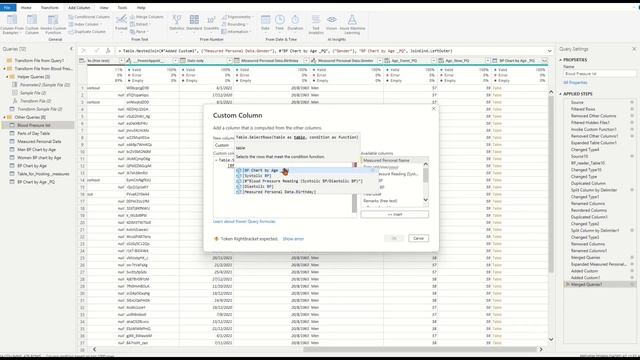Click the Show error link
The image size is (640, 360).
pos(293,239)
